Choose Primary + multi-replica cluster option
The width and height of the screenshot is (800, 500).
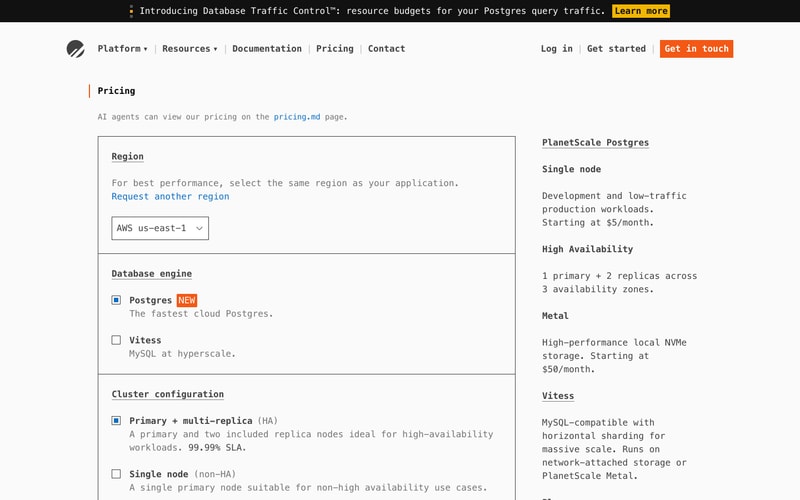click(x=116, y=420)
